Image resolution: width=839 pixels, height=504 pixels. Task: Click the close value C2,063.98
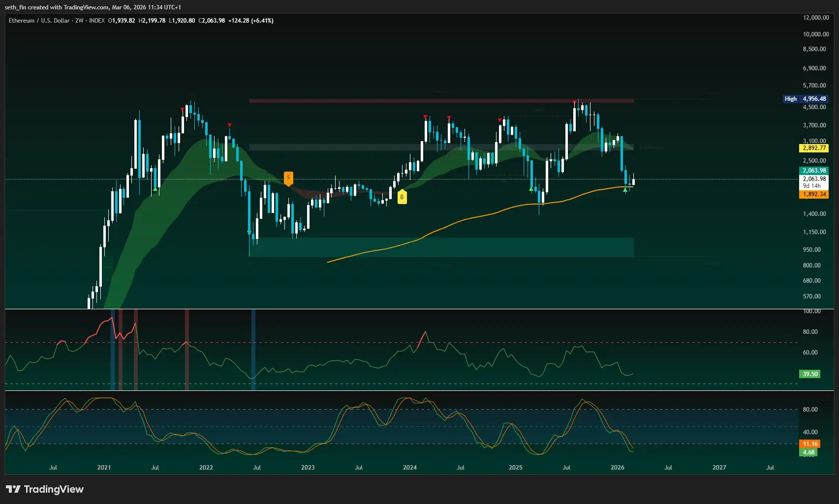(x=212, y=21)
